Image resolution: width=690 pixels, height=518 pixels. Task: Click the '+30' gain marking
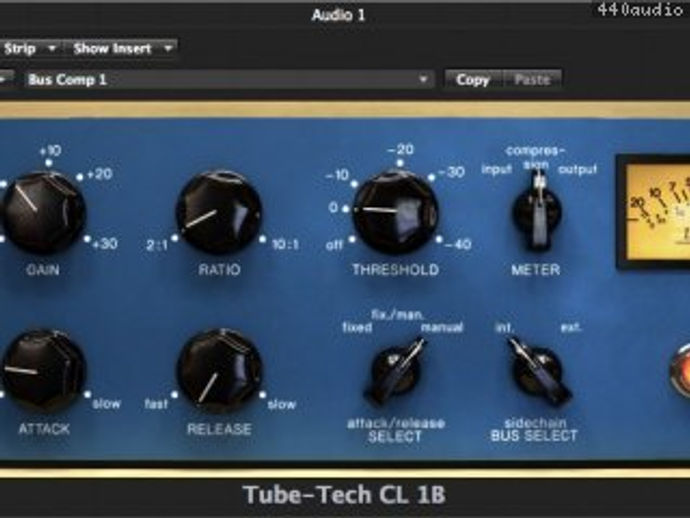pyautogui.click(x=105, y=244)
